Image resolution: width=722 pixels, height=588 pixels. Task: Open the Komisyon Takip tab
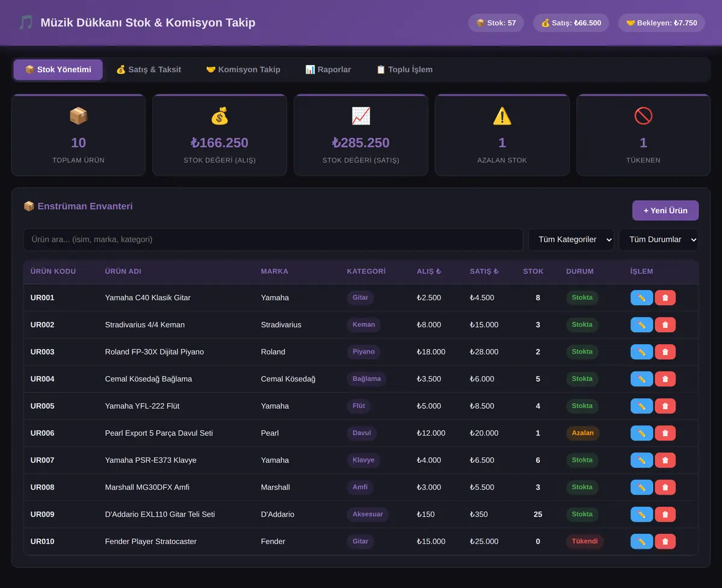click(x=243, y=70)
